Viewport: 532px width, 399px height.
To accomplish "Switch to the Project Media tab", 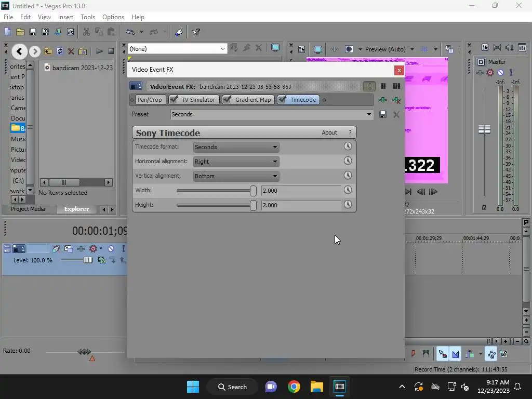I will click(28, 209).
